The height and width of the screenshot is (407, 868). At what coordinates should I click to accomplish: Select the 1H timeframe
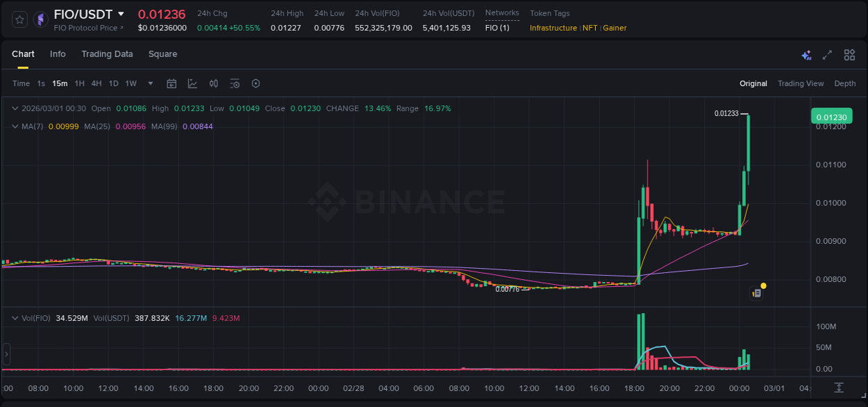point(79,83)
